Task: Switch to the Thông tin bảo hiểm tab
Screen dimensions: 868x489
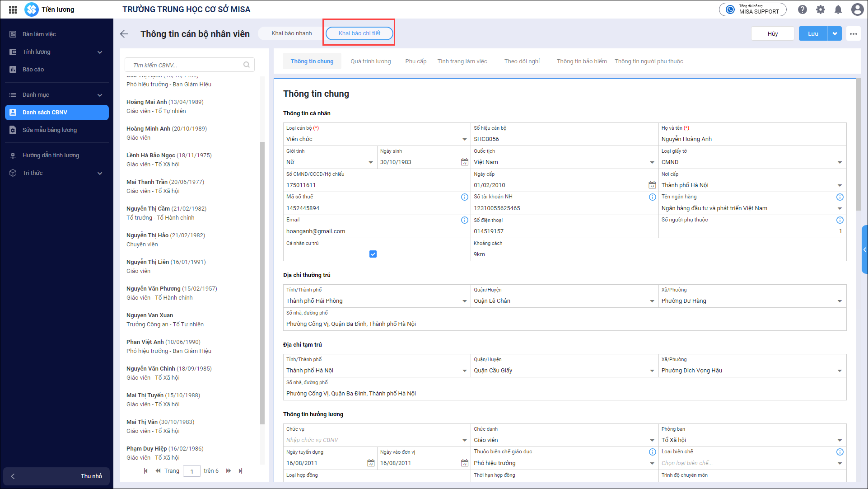Action: click(582, 61)
